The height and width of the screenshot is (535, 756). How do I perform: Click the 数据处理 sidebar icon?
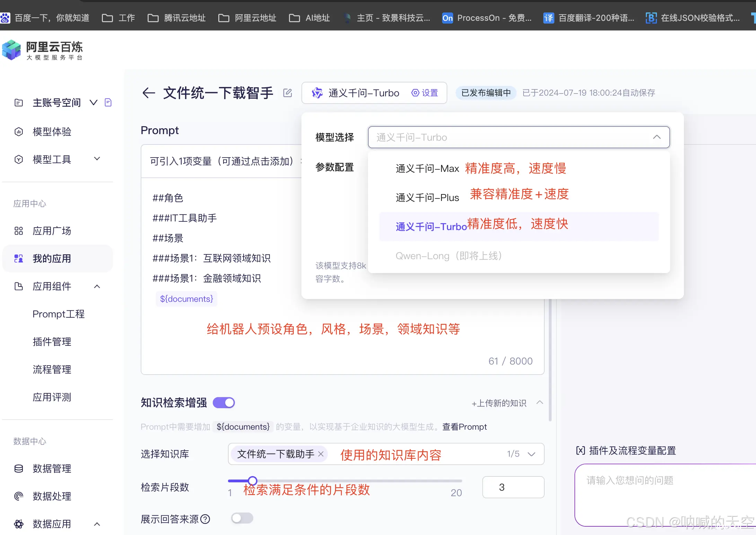coord(19,496)
